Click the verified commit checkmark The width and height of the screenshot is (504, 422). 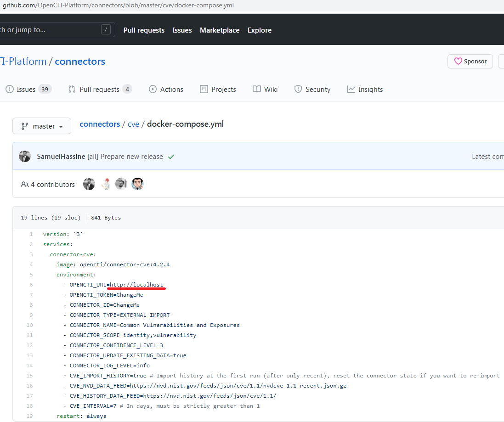pos(171,156)
